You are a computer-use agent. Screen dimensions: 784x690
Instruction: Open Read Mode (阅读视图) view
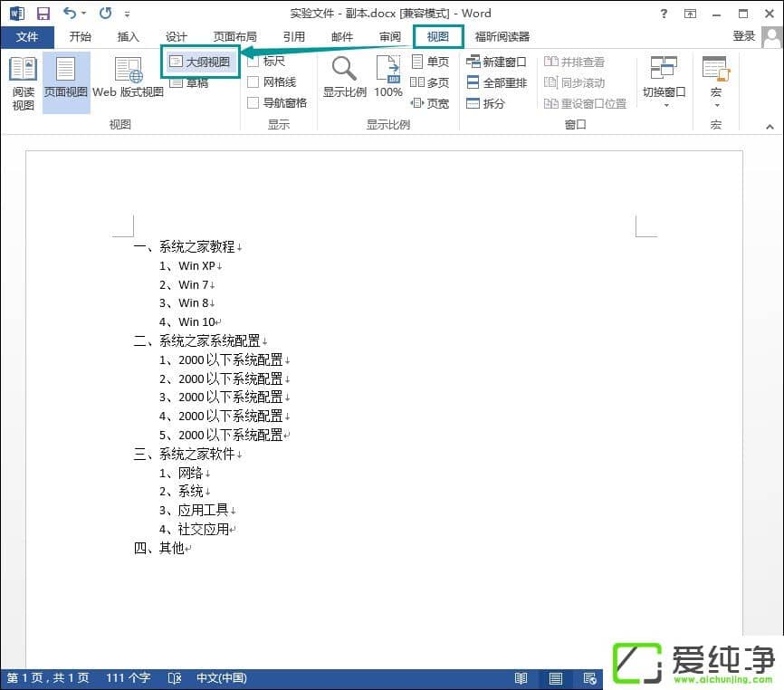(23, 82)
